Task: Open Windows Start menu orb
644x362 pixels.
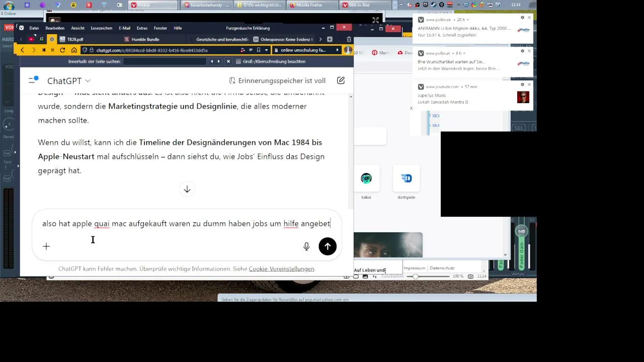Action: [x=8, y=5]
